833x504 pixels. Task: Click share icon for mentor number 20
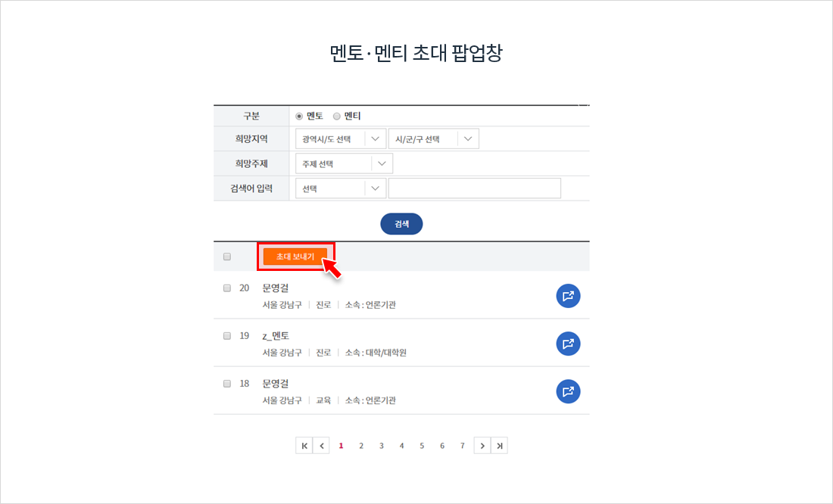(568, 296)
